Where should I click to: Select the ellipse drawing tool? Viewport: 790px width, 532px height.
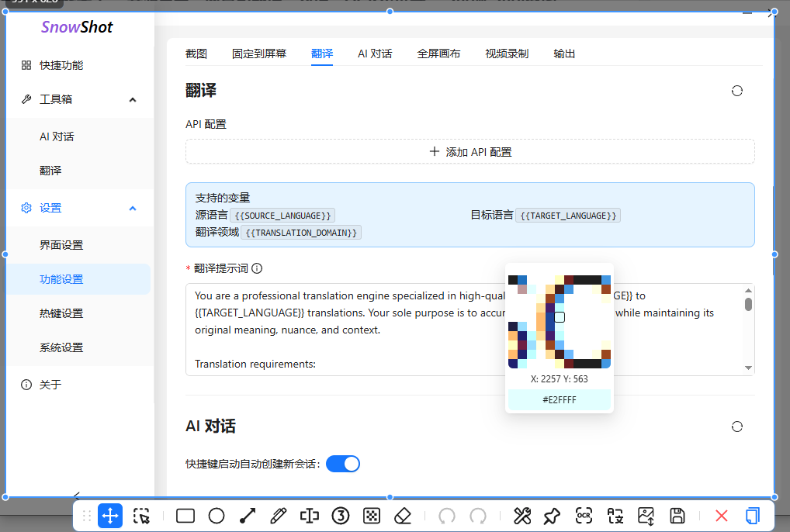click(216, 516)
